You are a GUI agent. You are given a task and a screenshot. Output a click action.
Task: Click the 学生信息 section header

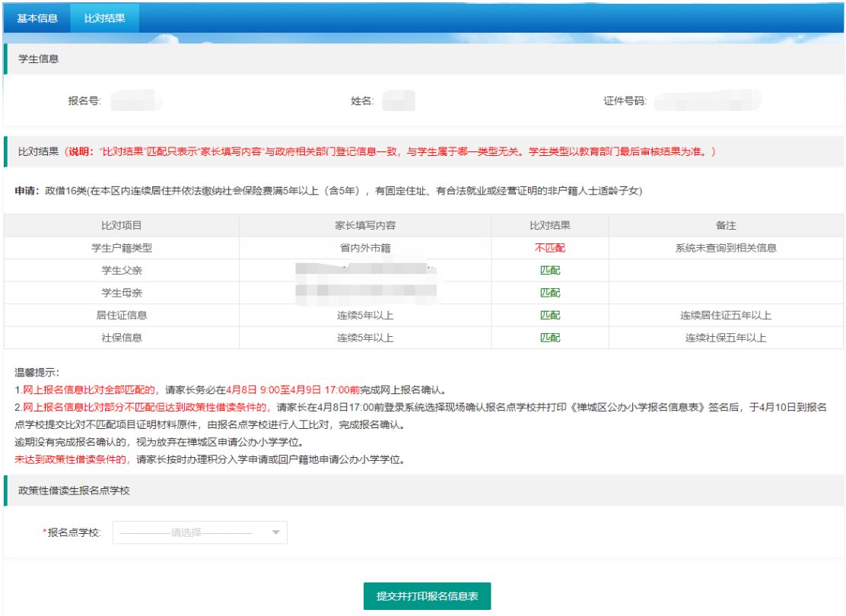(39, 59)
